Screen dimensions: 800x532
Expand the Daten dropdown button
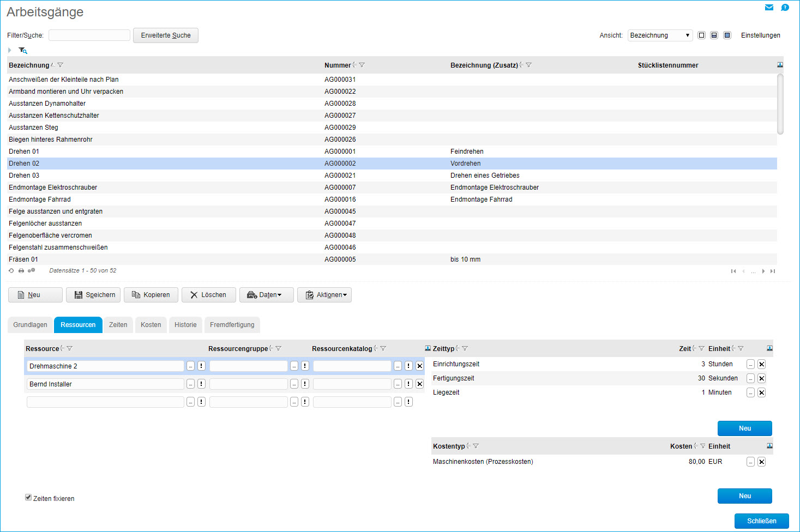267,295
